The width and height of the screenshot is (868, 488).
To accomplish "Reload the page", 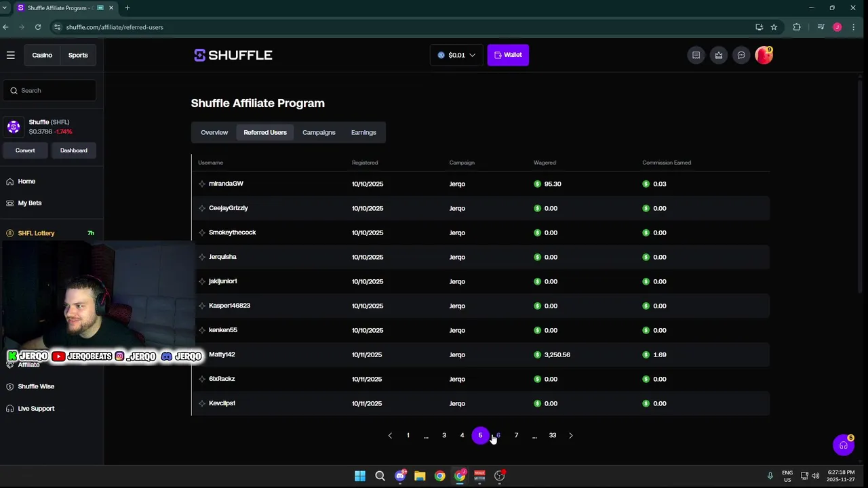I will click(x=38, y=27).
